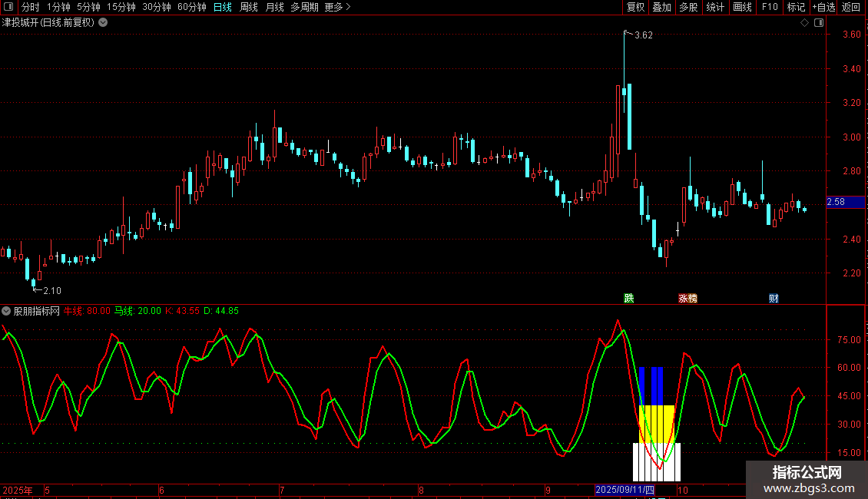Viewport: 868px width, 499px height.
Task: Switch to 日线 daily chart
Action: click(223, 7)
